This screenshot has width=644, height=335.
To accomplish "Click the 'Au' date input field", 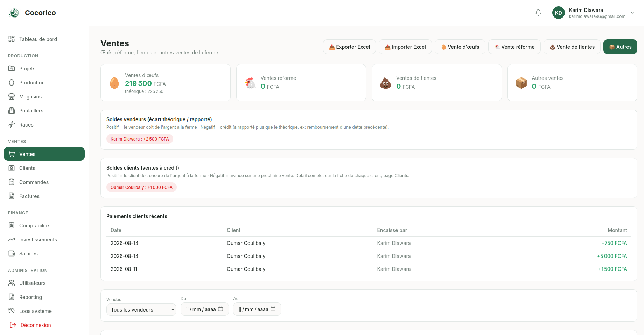I will coord(257,309).
